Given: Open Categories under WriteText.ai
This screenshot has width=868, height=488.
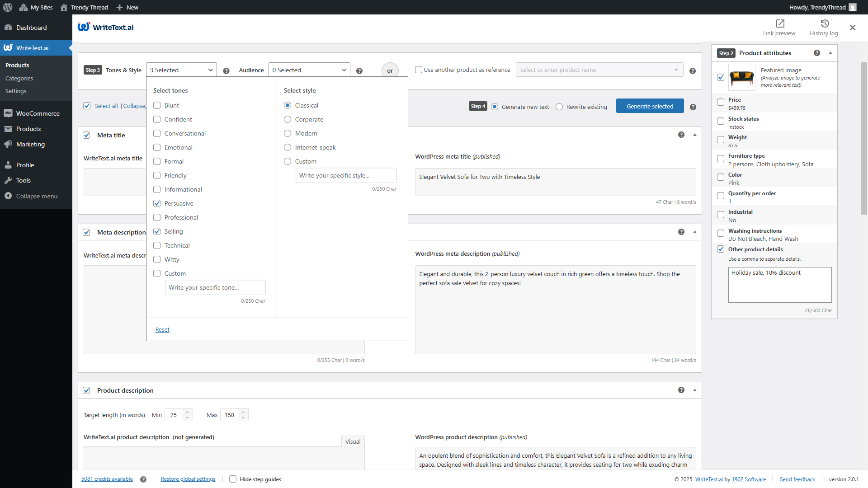Looking at the screenshot, I should (19, 78).
